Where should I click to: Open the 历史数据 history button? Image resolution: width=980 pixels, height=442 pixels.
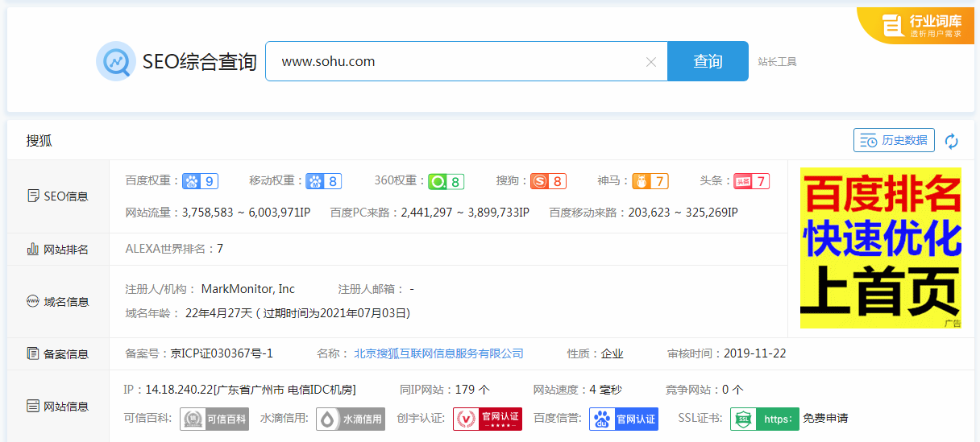click(894, 140)
